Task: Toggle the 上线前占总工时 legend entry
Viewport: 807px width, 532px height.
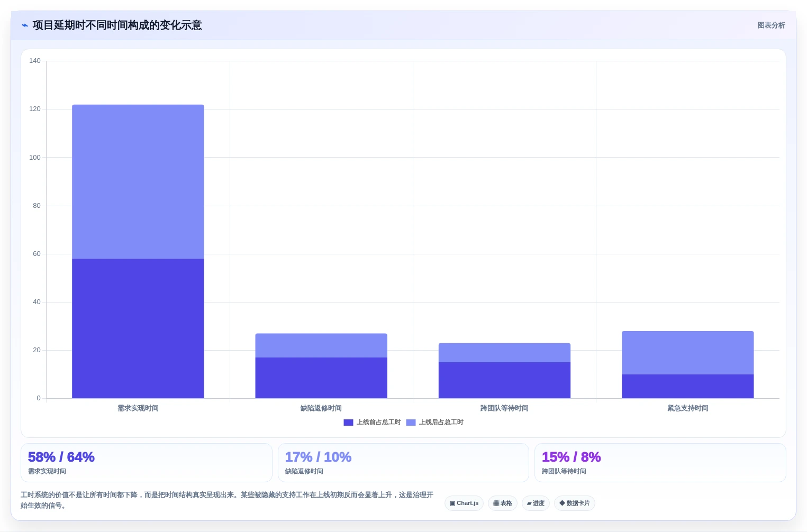Action: 372,422
